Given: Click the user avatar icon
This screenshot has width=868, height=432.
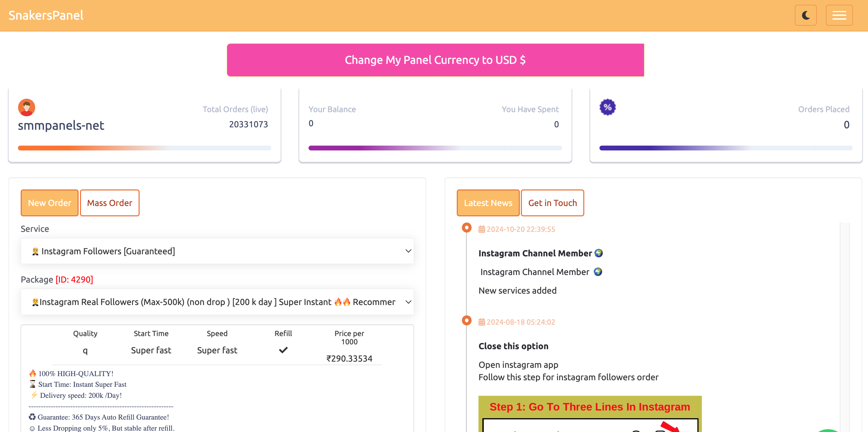Looking at the screenshot, I should (27, 107).
